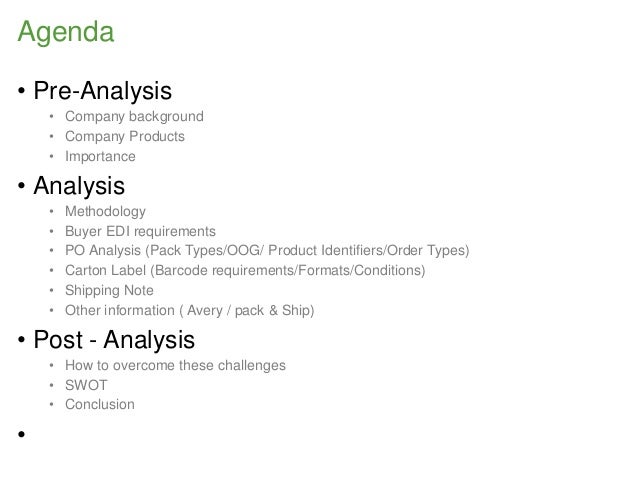Select the Methodology bullet
Viewport: 638px width, 479px height.
105,211
